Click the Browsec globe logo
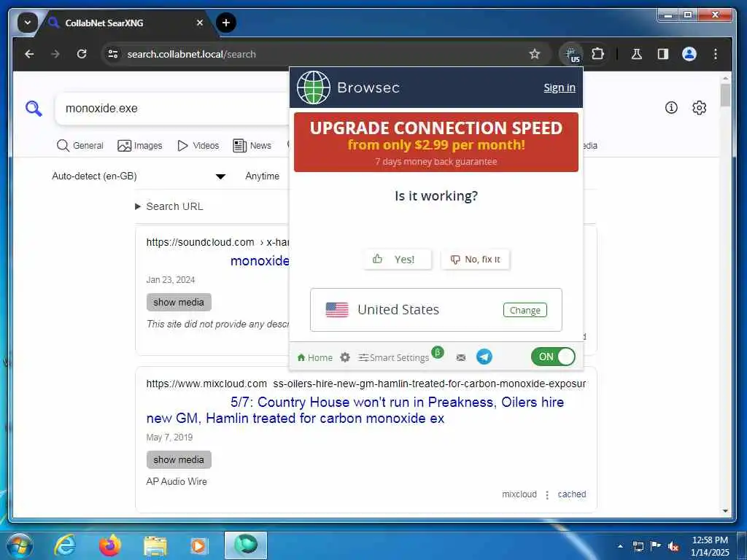 [x=314, y=87]
